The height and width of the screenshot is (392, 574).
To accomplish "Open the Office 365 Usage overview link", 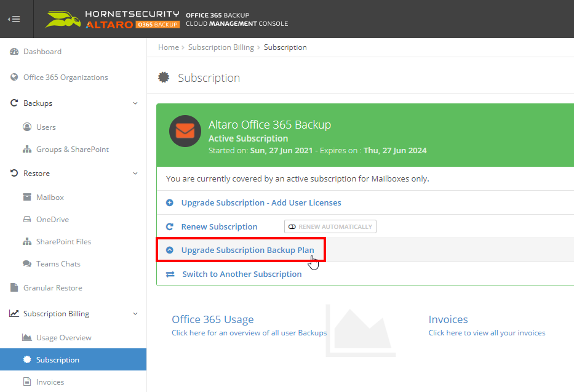I will tap(212, 320).
